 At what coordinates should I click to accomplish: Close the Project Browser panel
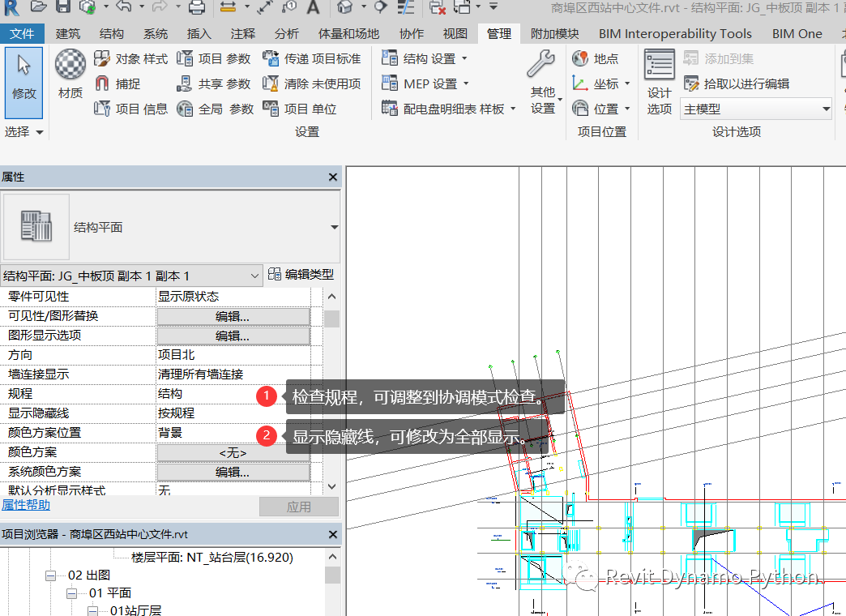[x=333, y=534]
